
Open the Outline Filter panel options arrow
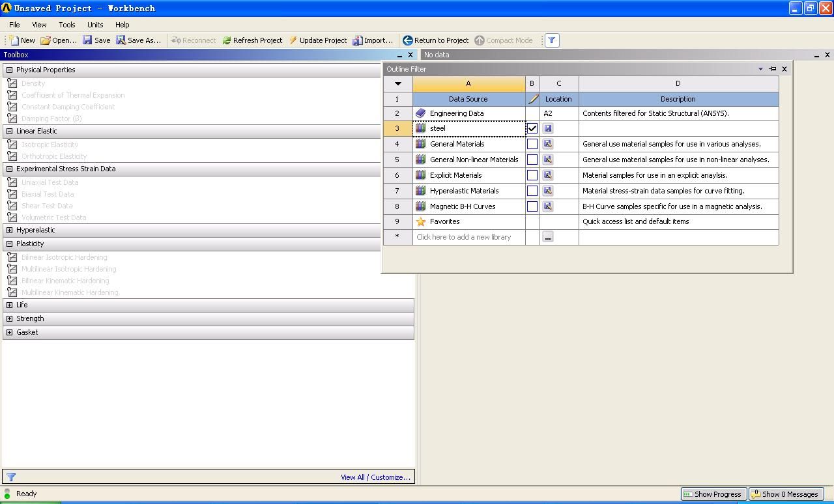coord(760,68)
